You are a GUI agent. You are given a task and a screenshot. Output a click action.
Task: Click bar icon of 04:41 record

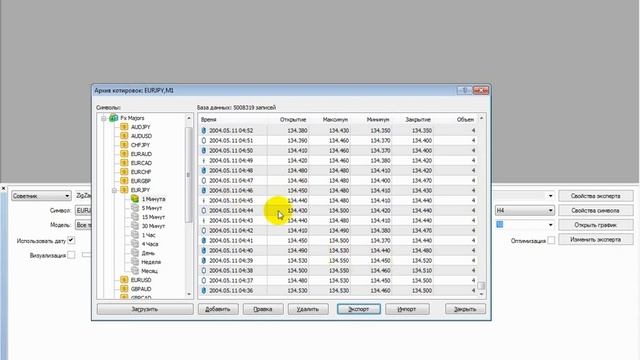204,240
